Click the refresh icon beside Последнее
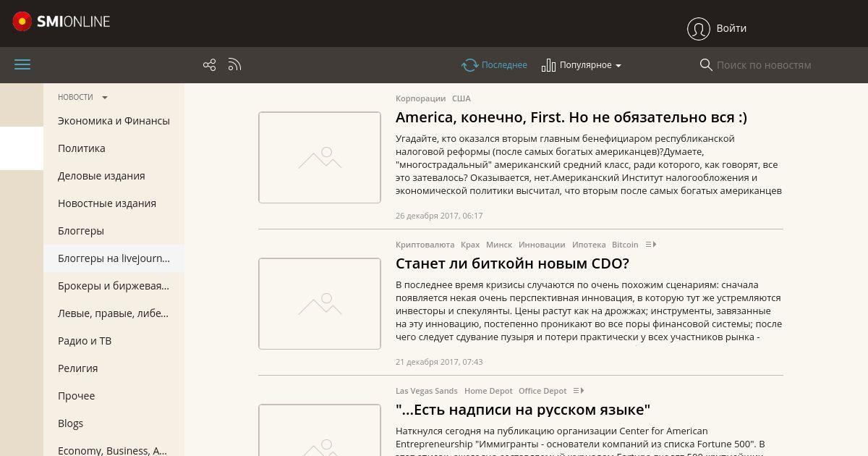Screen dimensions: 868x456 coord(470,65)
